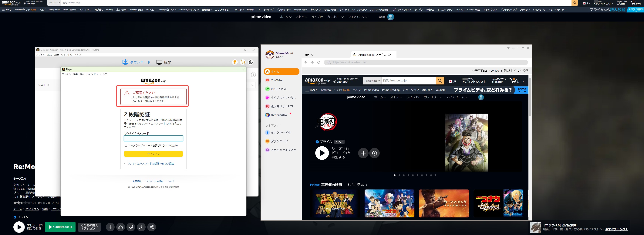644x235 pixels.
Task: Expand the dropdown at MovPilot right edge
Action: pyautogui.click(x=252, y=85)
